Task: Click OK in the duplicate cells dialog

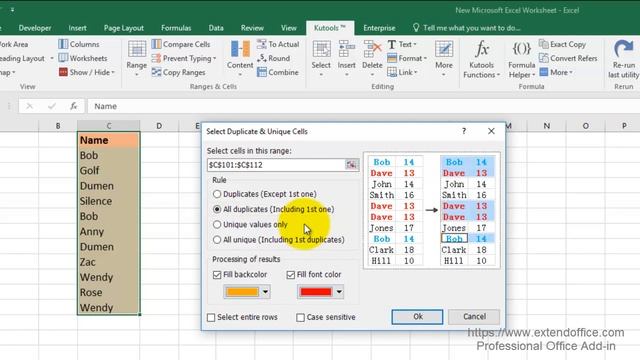Action: pyautogui.click(x=417, y=317)
